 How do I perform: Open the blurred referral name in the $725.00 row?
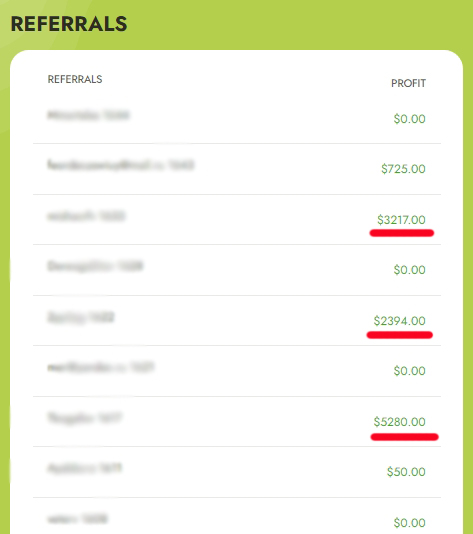(121, 165)
